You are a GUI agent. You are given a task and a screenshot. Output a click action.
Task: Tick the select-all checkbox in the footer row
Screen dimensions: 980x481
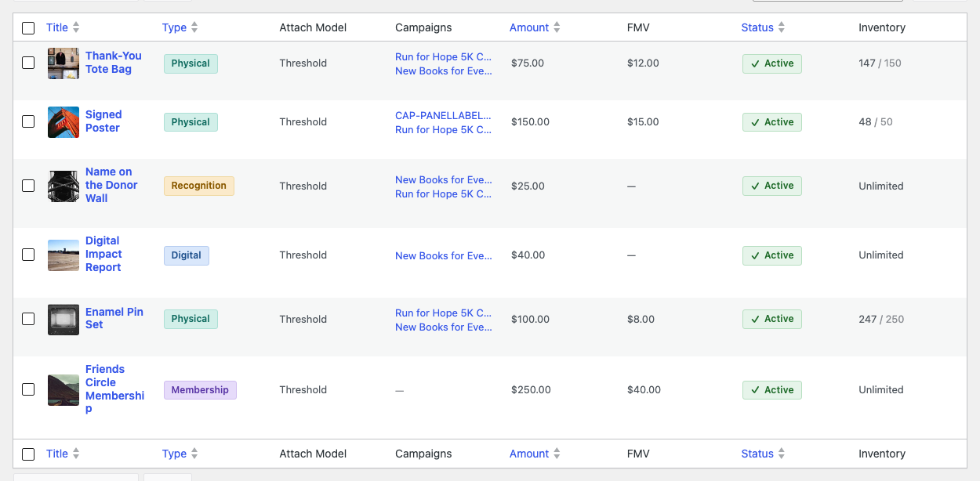[28, 454]
